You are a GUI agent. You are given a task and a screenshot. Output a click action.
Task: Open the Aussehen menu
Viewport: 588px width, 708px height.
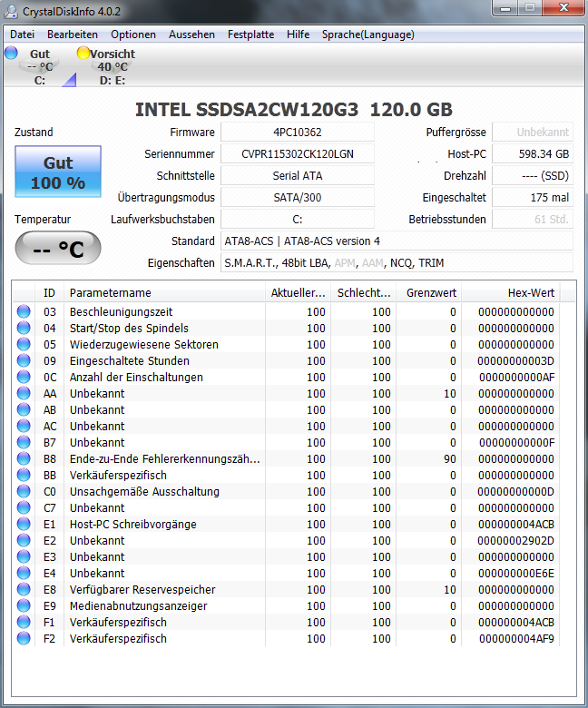pyautogui.click(x=191, y=34)
